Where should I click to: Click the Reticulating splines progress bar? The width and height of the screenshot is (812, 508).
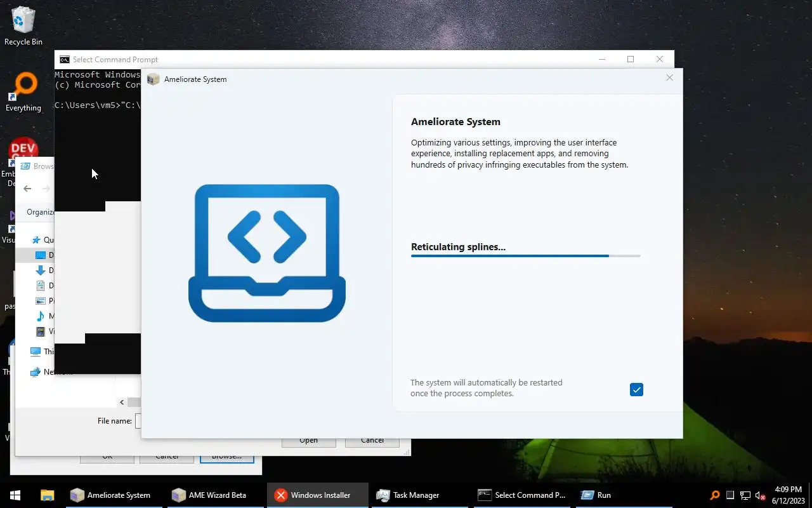525,256
